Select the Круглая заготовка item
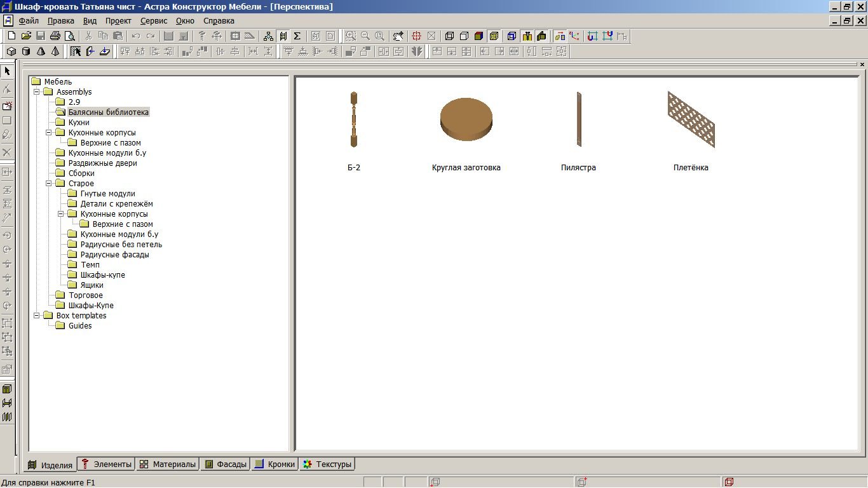The image size is (868, 488). coord(466,119)
